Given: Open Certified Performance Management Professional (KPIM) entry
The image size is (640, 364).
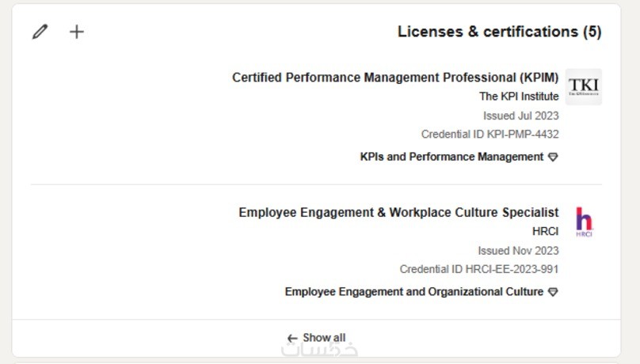Looking at the screenshot, I should click(394, 78).
